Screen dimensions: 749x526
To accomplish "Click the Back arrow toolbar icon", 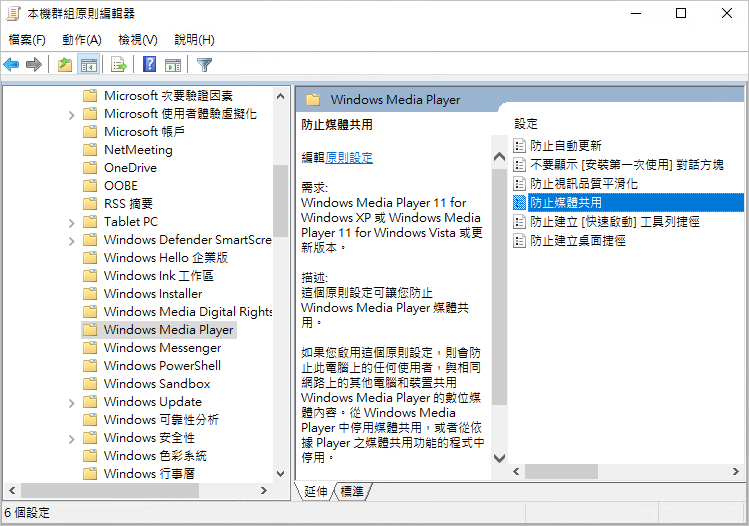I will point(11,64).
